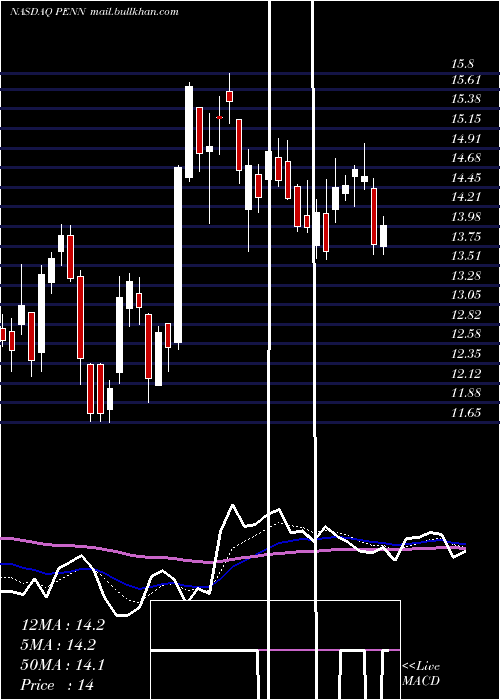Click the 11.65 price axis label
500x700 pixels.
click(466, 412)
